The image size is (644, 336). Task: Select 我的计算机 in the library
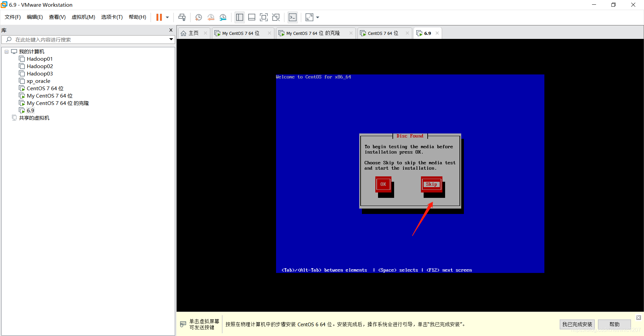(32, 52)
